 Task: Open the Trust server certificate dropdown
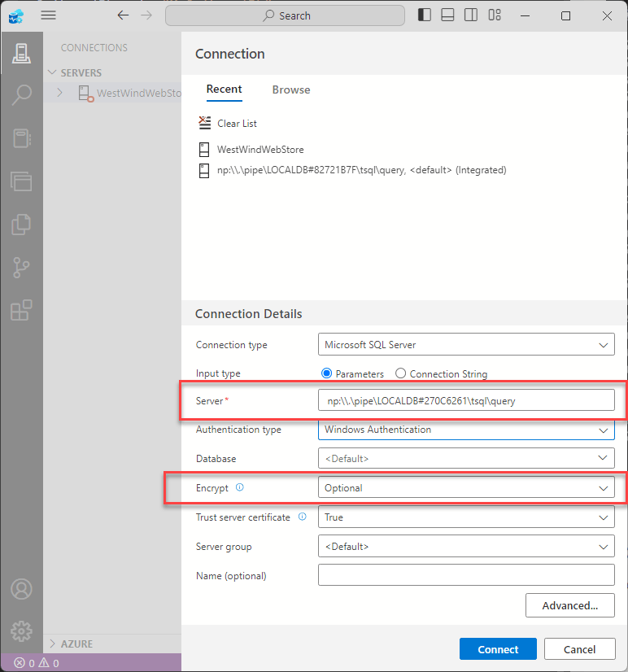(466, 517)
